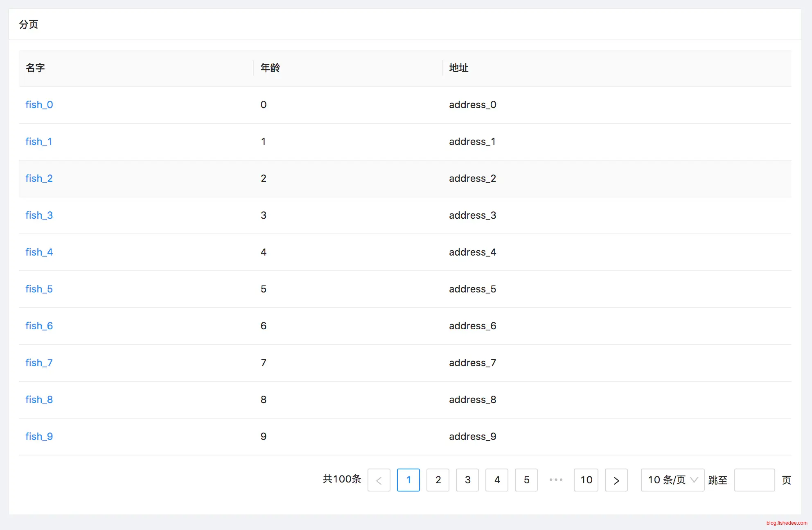
Task: Click the fish_5 name link
Action: (x=39, y=289)
